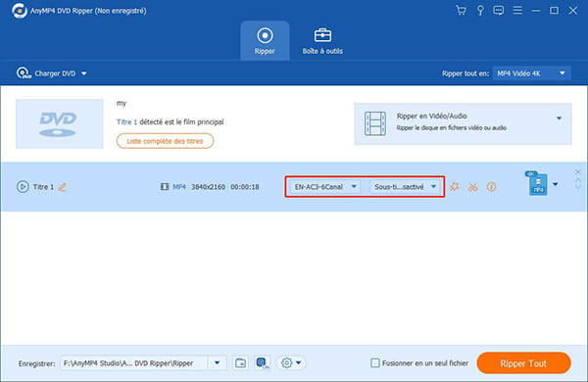Expand the Charger DVD dropdown arrow
Viewport: 588px width, 382px height.
click(x=84, y=73)
